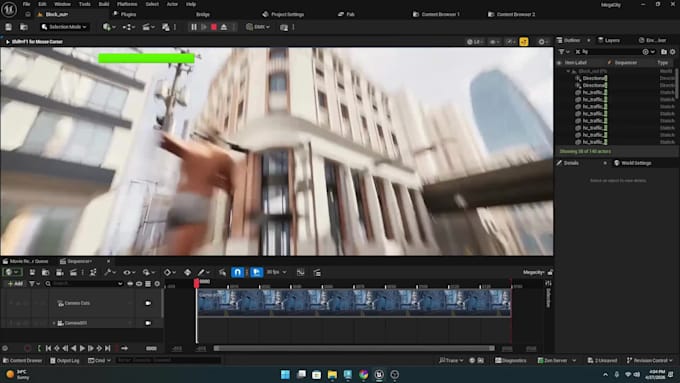Image resolution: width=680 pixels, height=383 pixels.
Task: Click the Outliner add folder icon
Action: [664, 52]
